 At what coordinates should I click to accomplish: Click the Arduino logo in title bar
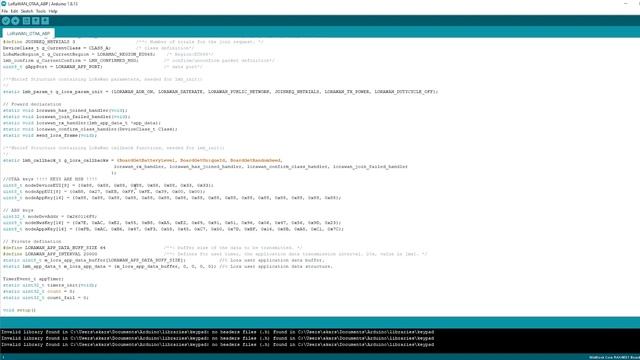point(4,4)
